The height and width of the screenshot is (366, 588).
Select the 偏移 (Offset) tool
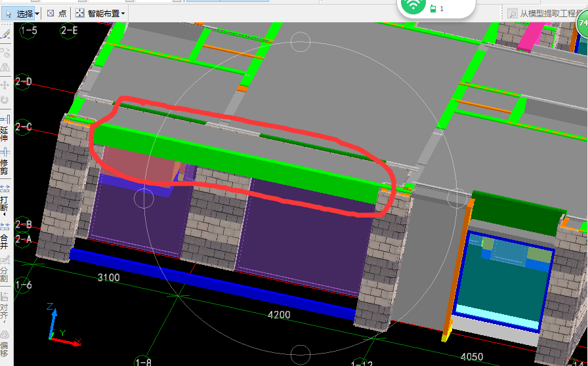[x=5, y=343]
